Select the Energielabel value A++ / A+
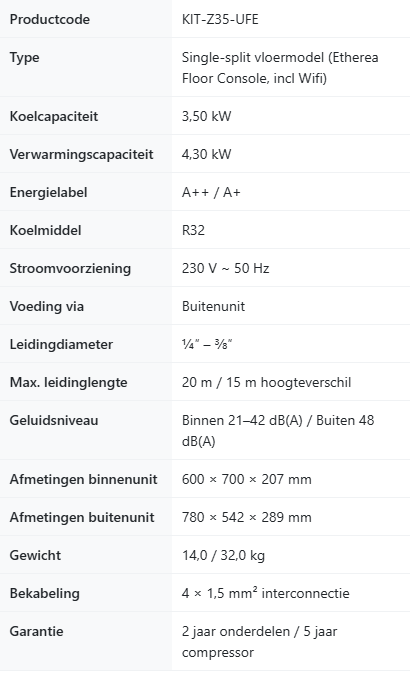The height and width of the screenshot is (675, 417). (x=211, y=192)
